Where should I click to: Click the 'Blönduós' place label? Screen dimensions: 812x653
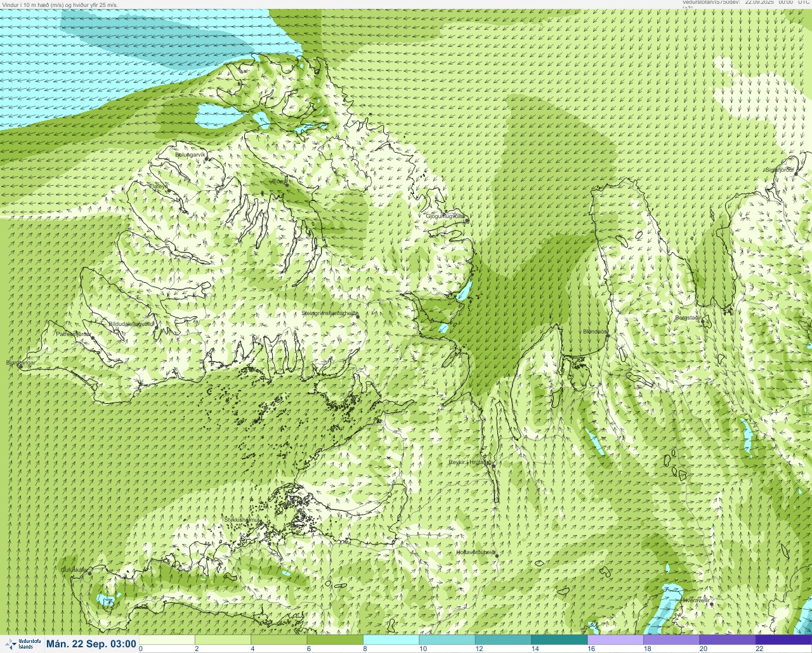pos(596,332)
